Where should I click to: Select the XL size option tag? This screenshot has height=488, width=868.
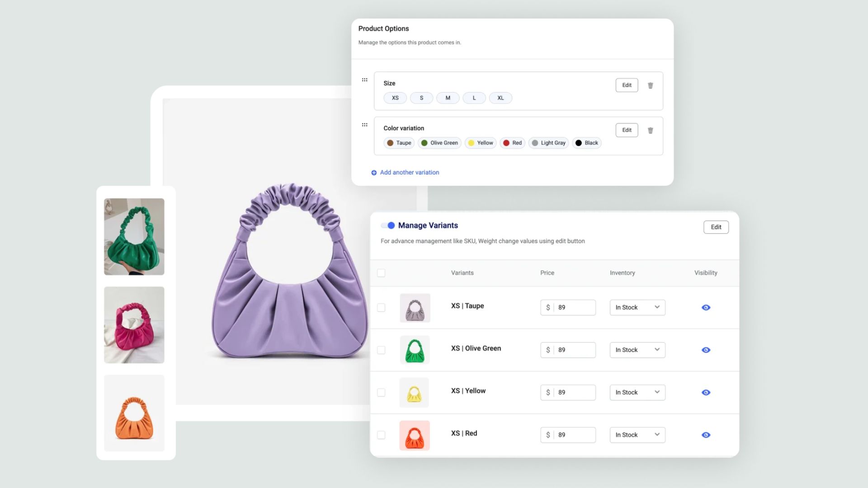coord(500,98)
